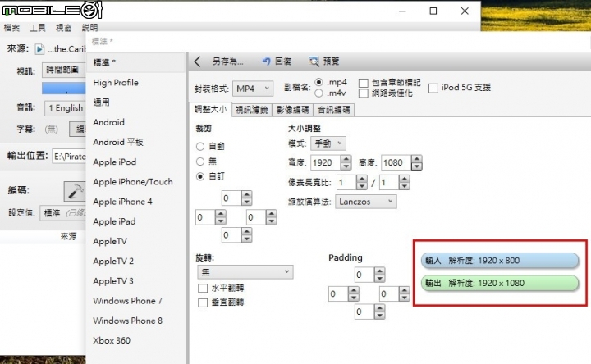Increase 寬度 with stepper up arrow
Screen dimensions: 591x364
[346, 159]
